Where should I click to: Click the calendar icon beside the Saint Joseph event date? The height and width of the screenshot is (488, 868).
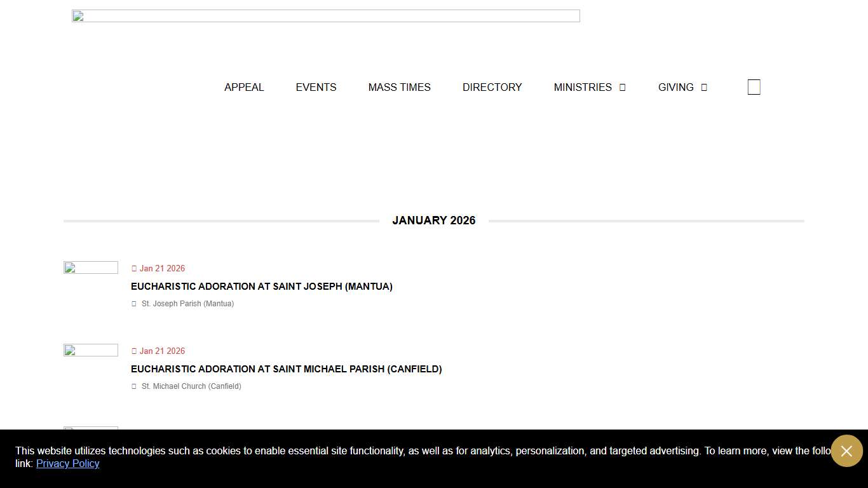pos(134,269)
